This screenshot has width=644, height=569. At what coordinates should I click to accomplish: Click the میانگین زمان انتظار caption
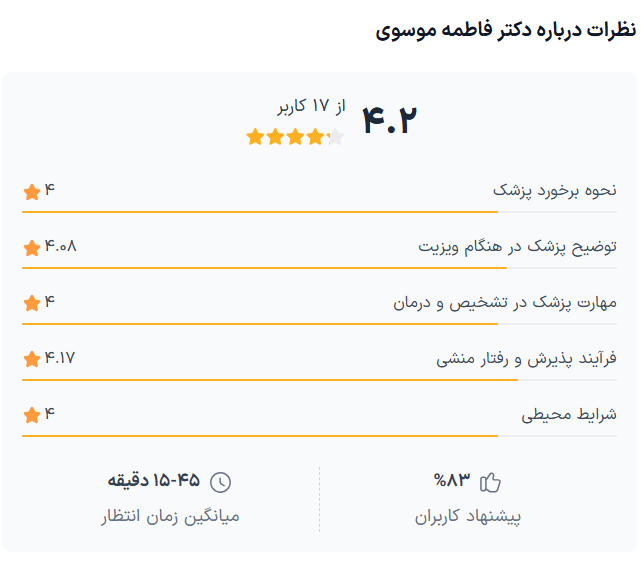[x=170, y=517]
